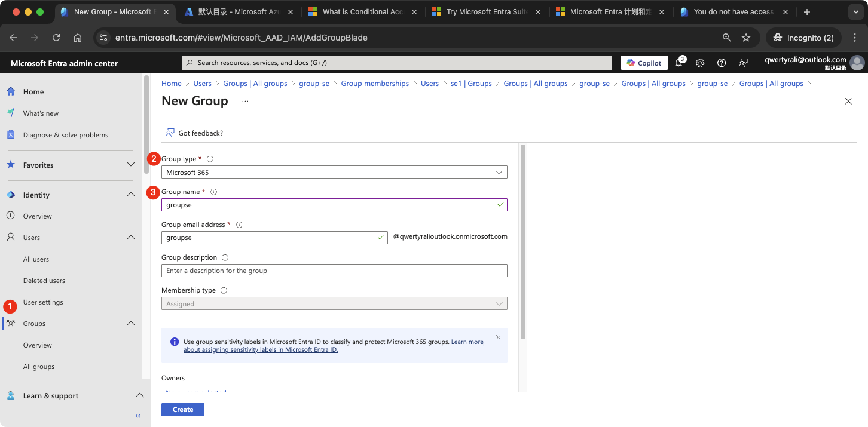Collapse the Identity section
Image resolution: width=868 pixels, height=427 pixels.
[x=131, y=195]
